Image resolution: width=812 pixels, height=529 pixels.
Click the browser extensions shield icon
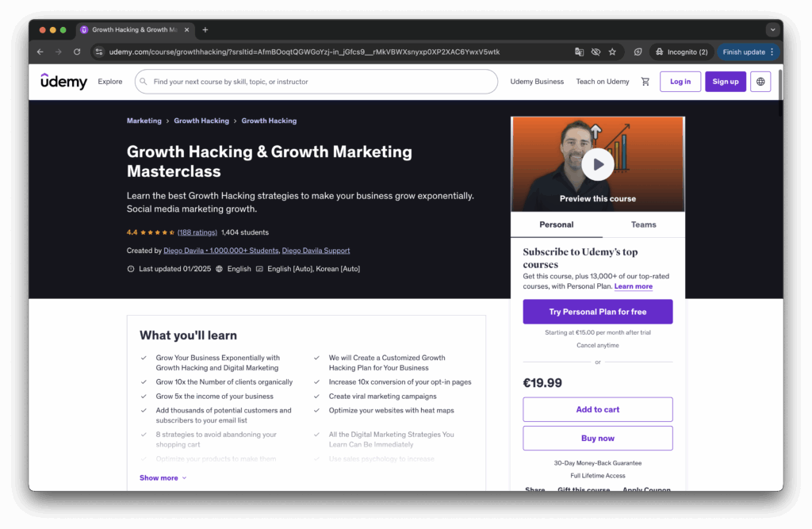point(638,52)
